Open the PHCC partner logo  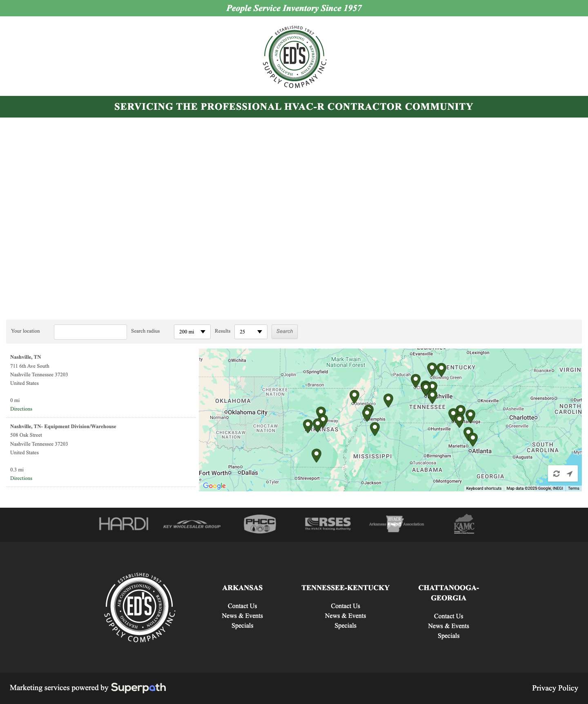[x=260, y=524]
